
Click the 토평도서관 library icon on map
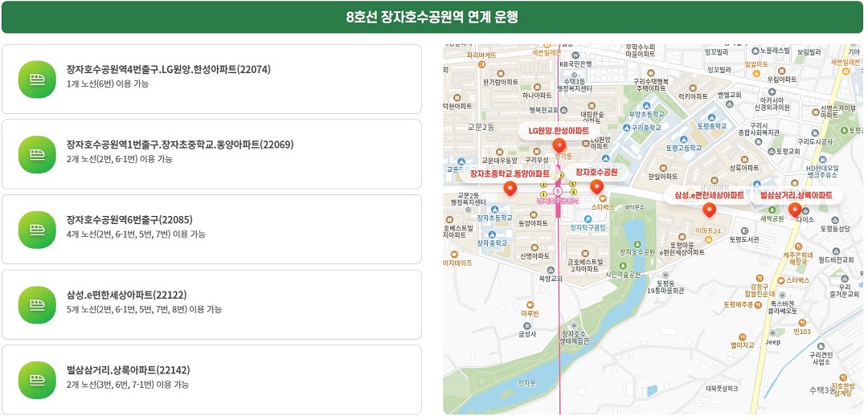pyautogui.click(x=743, y=231)
